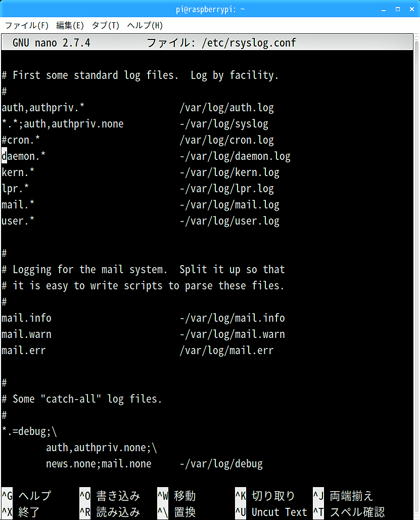This screenshot has width=420, height=520.
Task: Click the ^G ヘルプ shortcut
Action: 26,496
